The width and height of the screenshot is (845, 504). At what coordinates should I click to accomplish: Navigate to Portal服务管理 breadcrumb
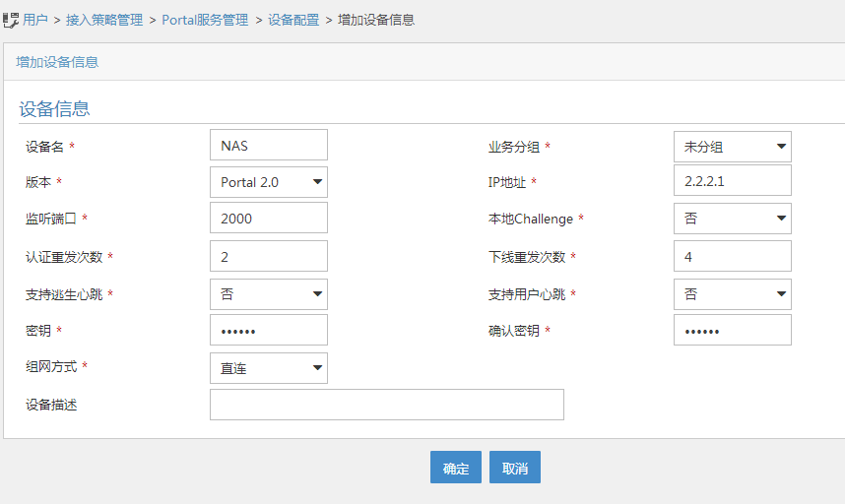pyautogui.click(x=205, y=20)
